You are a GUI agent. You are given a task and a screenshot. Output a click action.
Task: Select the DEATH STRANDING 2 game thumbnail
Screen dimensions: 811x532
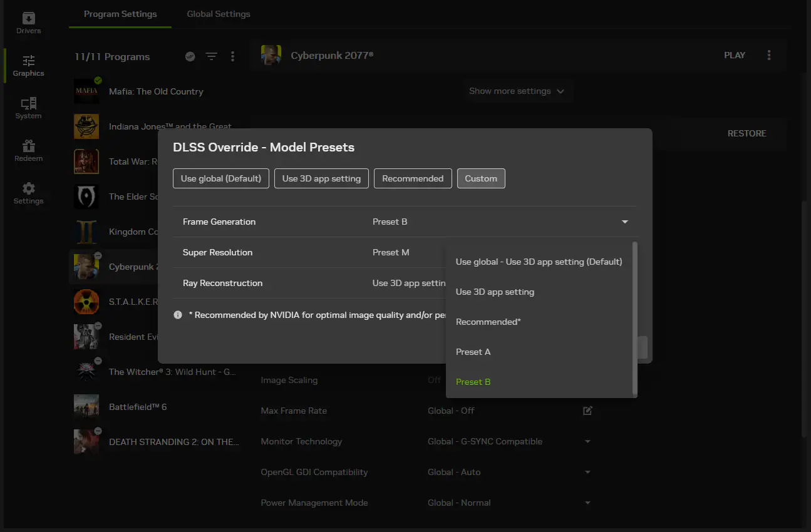pyautogui.click(x=86, y=442)
